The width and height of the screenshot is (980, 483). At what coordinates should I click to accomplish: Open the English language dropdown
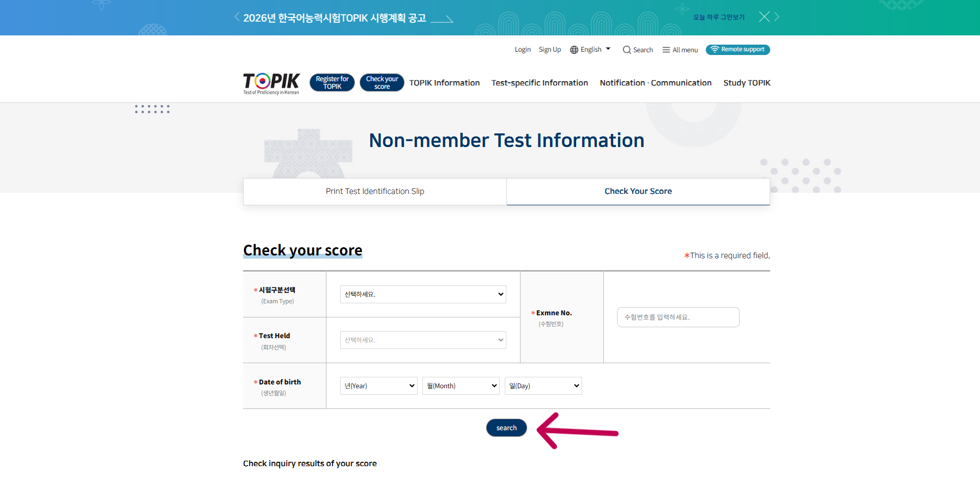(x=591, y=50)
